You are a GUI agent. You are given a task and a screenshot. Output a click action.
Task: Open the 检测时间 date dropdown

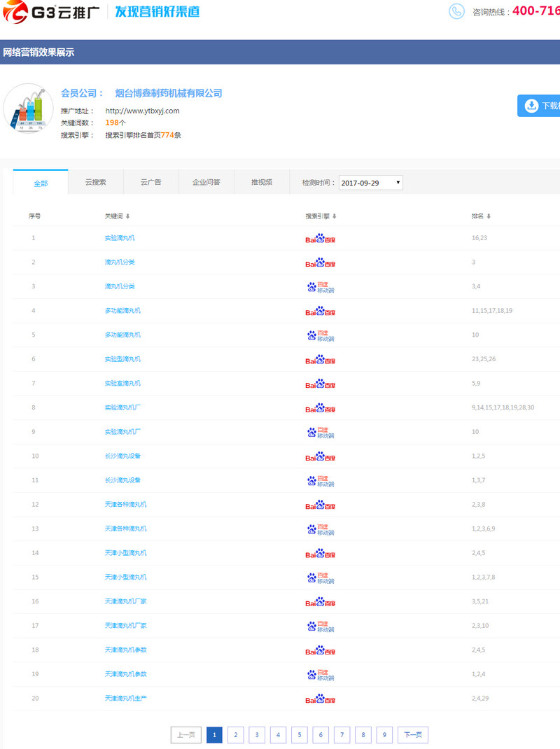tap(370, 183)
